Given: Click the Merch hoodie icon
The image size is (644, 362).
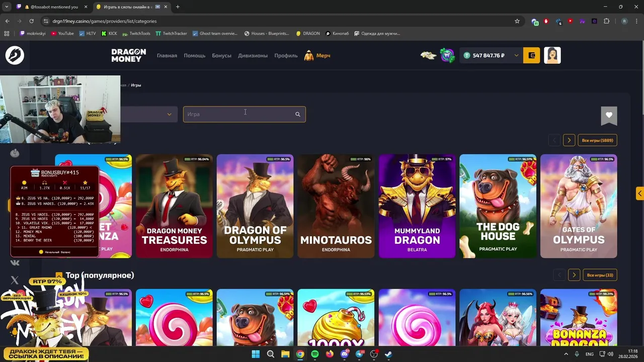Looking at the screenshot, I should coord(309,55).
